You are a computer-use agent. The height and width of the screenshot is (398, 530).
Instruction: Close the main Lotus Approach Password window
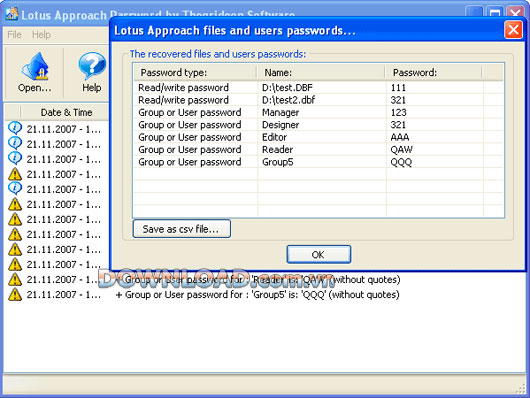pos(515,13)
